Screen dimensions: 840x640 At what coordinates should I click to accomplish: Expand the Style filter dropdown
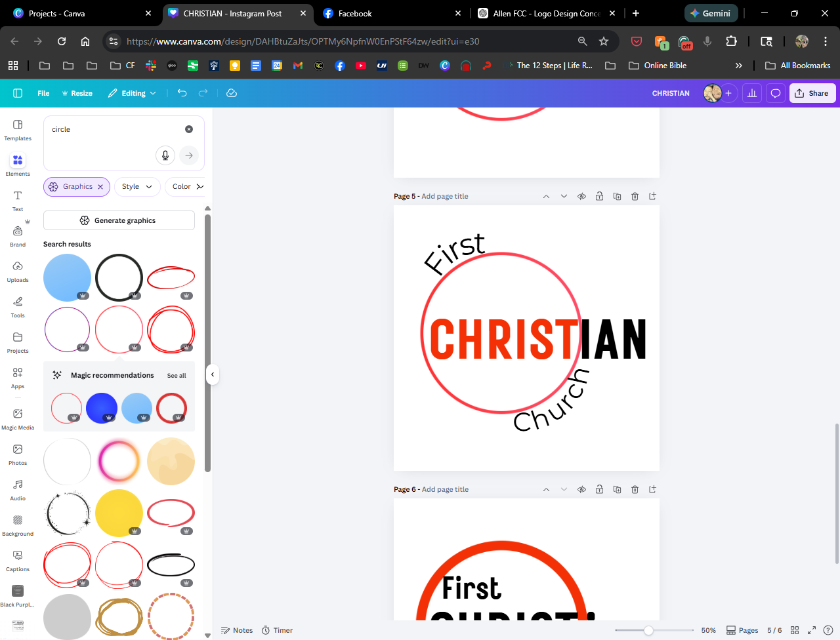point(137,187)
